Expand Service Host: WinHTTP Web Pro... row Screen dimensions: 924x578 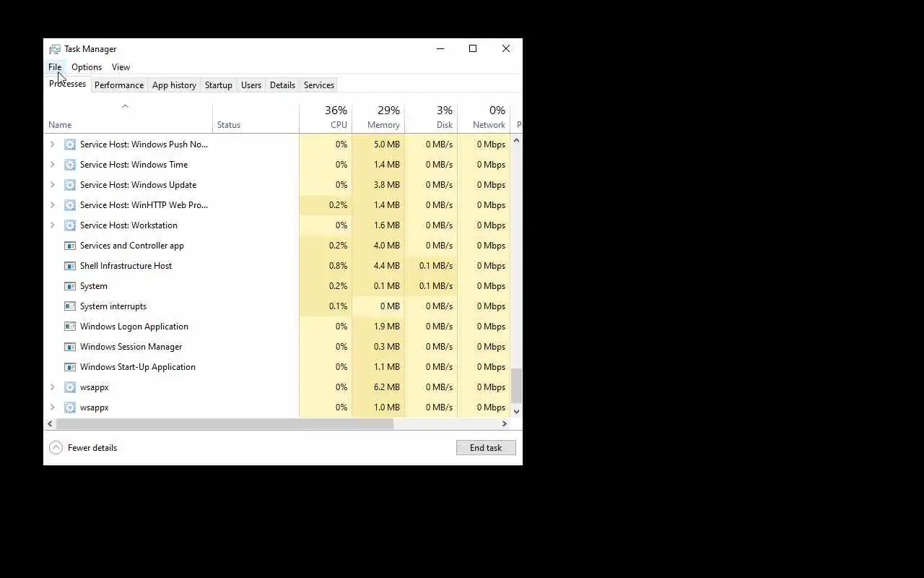[52, 205]
